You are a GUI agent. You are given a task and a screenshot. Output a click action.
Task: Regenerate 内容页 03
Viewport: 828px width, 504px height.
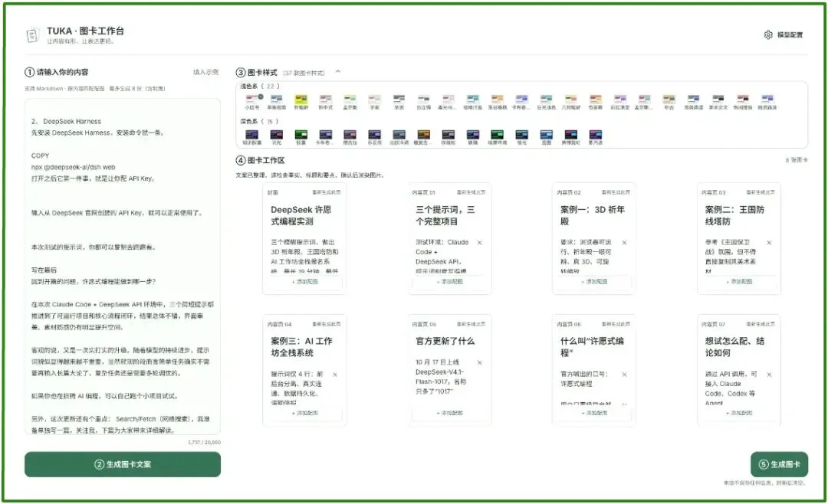(761, 192)
